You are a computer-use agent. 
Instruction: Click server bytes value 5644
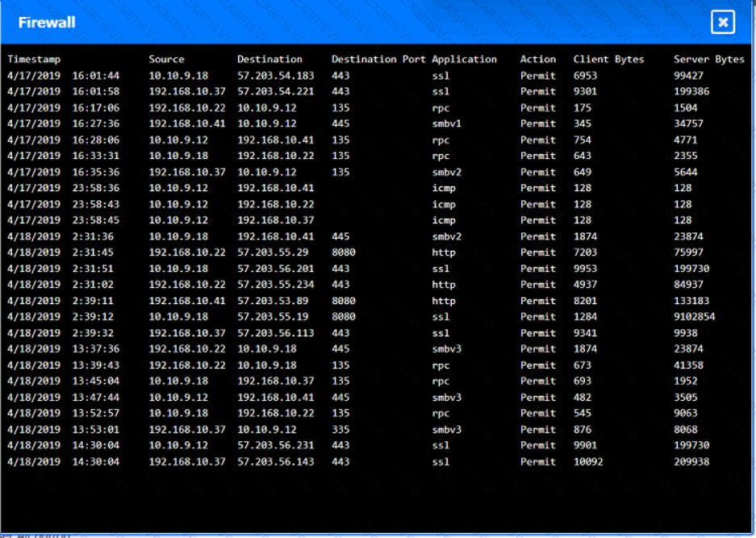click(686, 173)
